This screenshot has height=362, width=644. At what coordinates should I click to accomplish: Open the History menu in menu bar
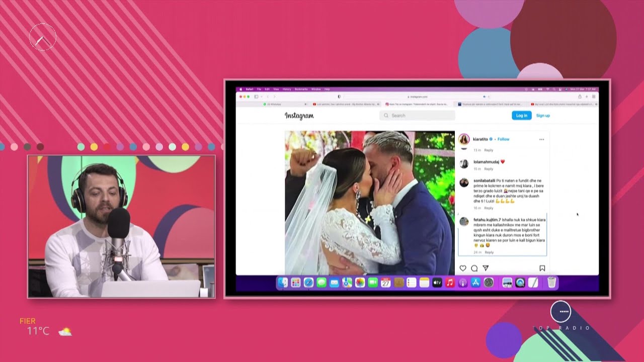point(287,89)
